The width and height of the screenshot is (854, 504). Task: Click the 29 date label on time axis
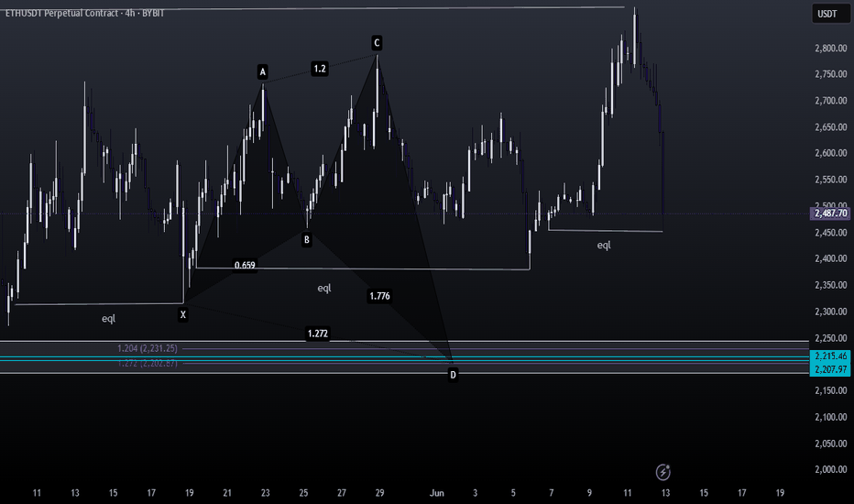point(379,493)
